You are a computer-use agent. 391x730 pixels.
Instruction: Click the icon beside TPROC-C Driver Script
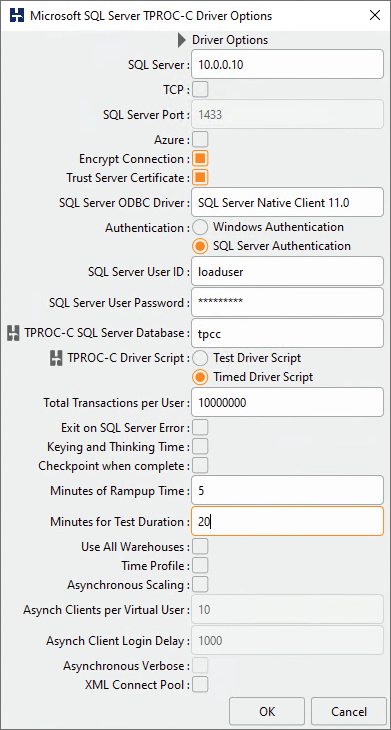(56, 358)
